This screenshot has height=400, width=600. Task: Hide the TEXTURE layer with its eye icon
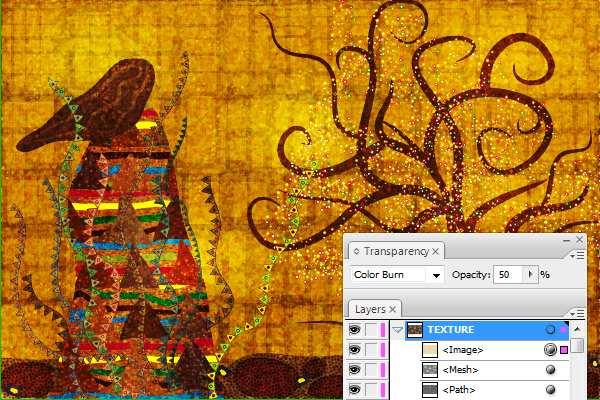pos(355,330)
